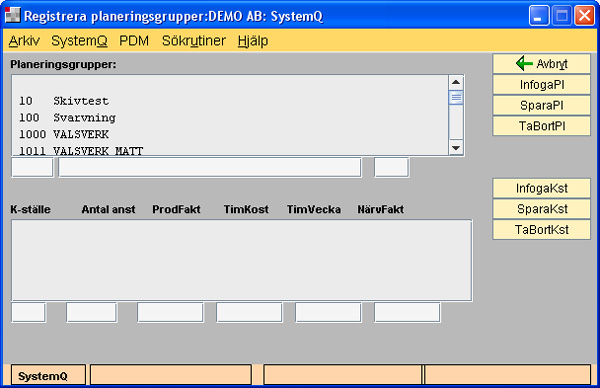
Task: Select the '100 Svarvning' row
Action: [230, 118]
